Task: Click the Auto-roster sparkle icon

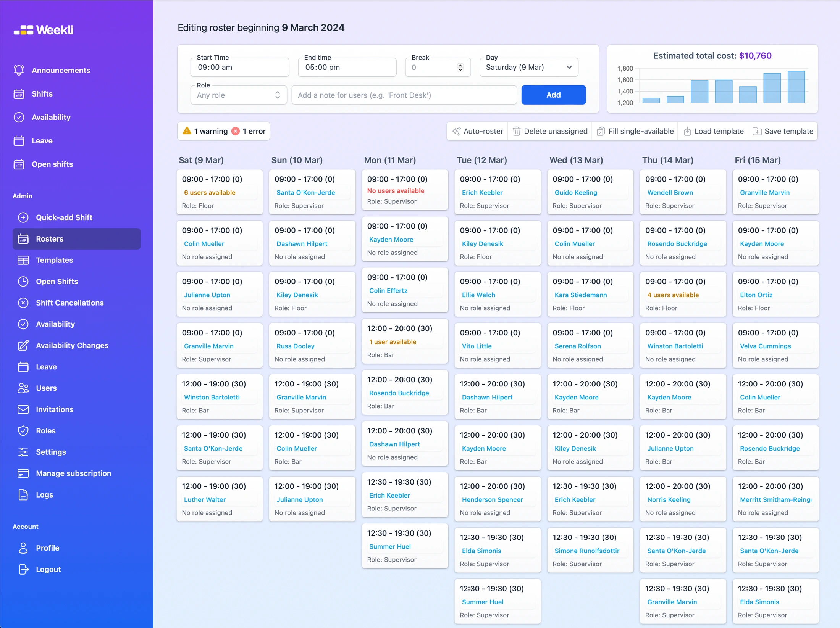Action: click(x=456, y=131)
